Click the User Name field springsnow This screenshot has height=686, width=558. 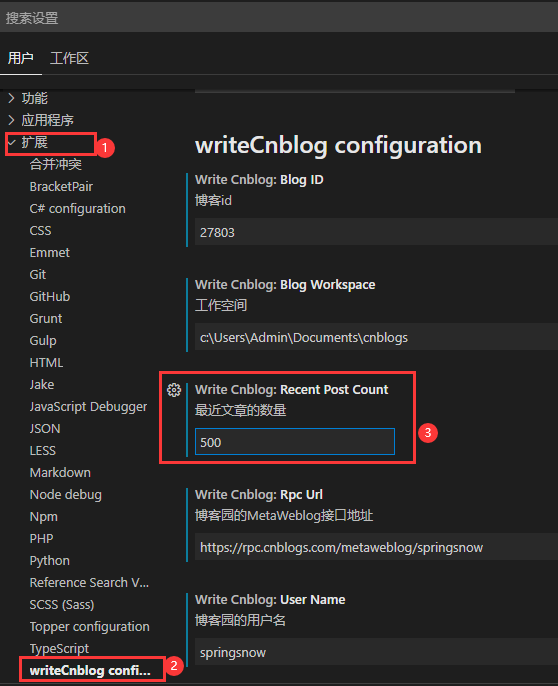point(376,652)
